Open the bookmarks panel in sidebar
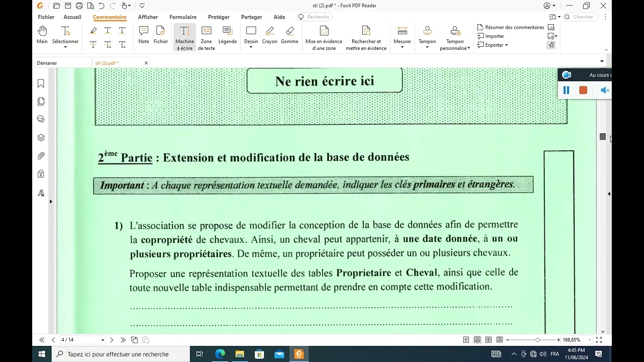This screenshot has height=362, width=644. click(x=41, y=83)
